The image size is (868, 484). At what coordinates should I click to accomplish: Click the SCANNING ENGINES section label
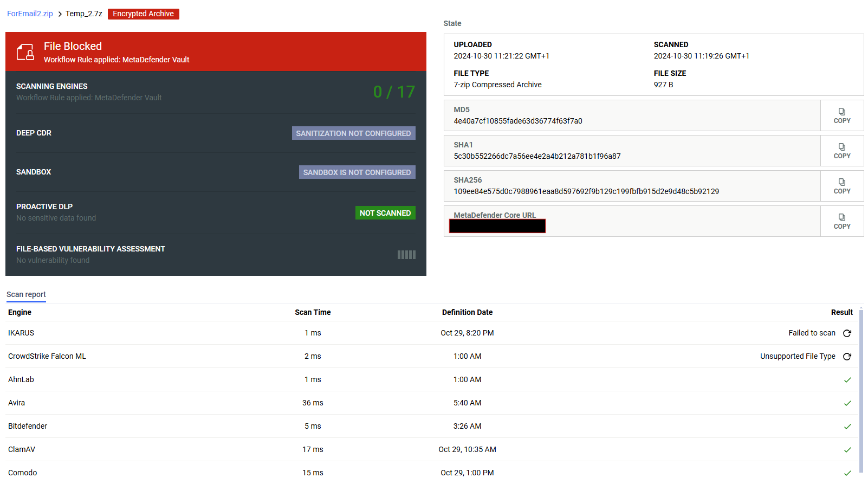pos(52,86)
